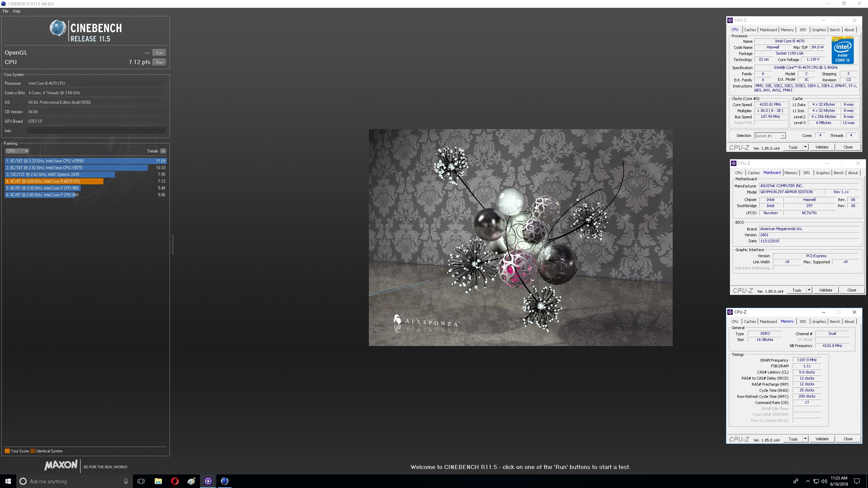Open Bench tab in top CPU-Z window
The width and height of the screenshot is (868, 488).
pyautogui.click(x=835, y=30)
